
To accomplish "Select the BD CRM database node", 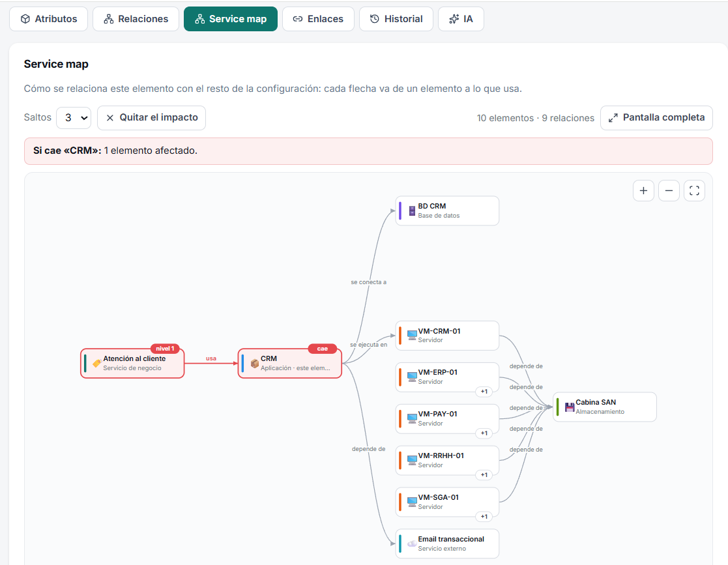I will (448, 210).
